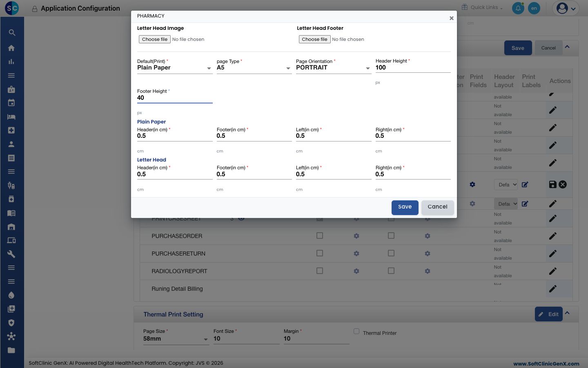Open the bar chart dashboard sidebar icon

point(11,62)
